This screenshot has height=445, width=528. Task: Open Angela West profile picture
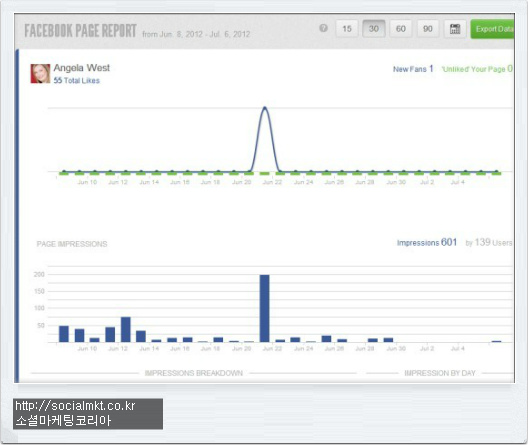coord(40,73)
